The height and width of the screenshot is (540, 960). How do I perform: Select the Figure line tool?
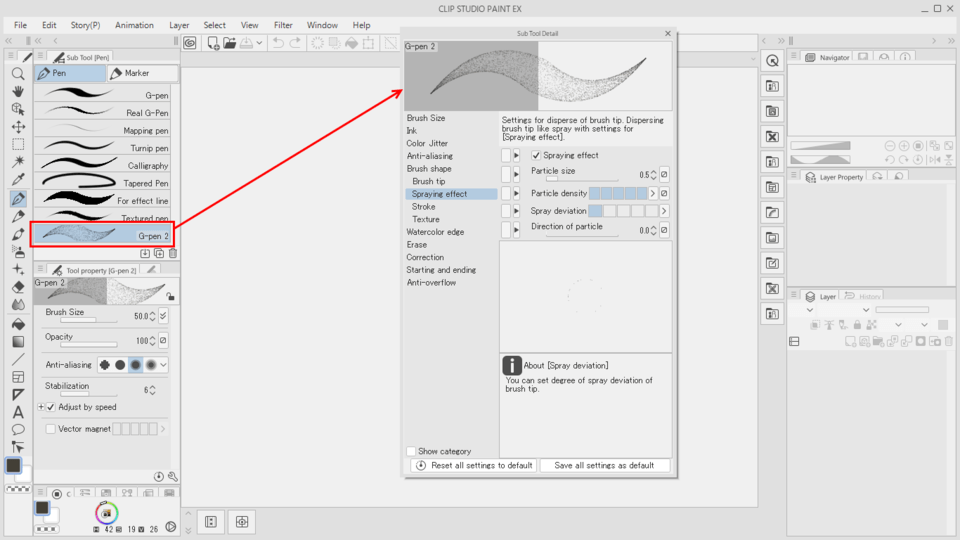point(18,359)
